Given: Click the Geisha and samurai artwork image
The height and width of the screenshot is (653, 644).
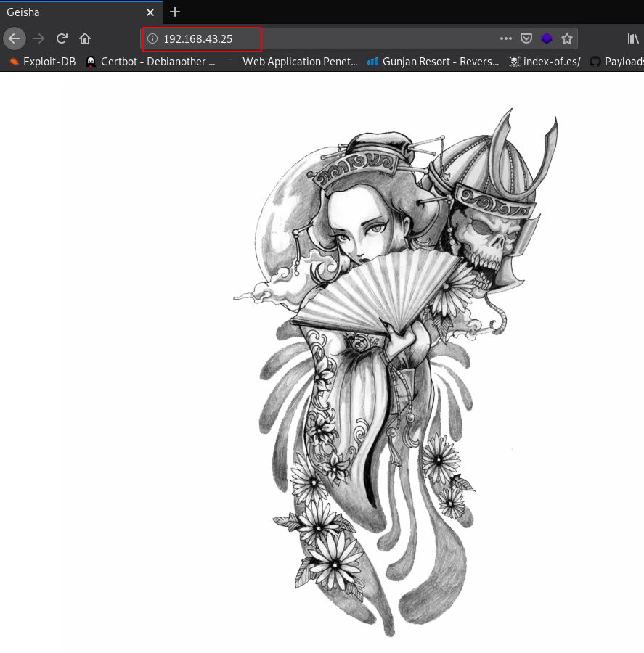Looking at the screenshot, I should tap(395, 372).
